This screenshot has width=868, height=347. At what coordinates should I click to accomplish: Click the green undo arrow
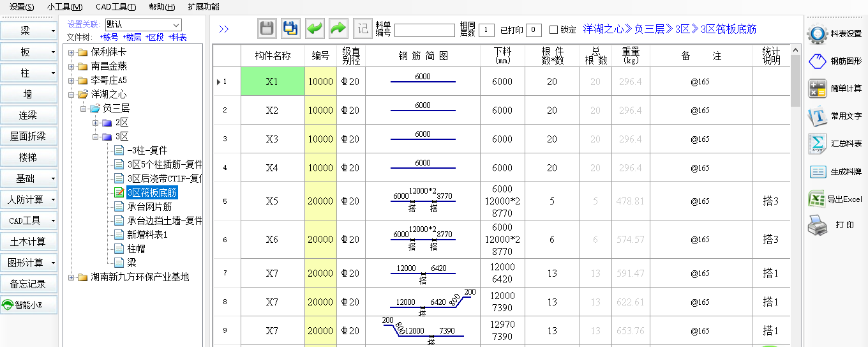tap(315, 29)
